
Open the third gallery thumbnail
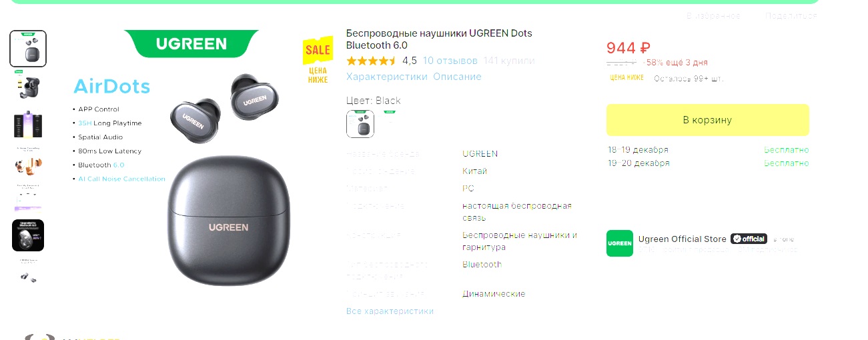click(28, 124)
